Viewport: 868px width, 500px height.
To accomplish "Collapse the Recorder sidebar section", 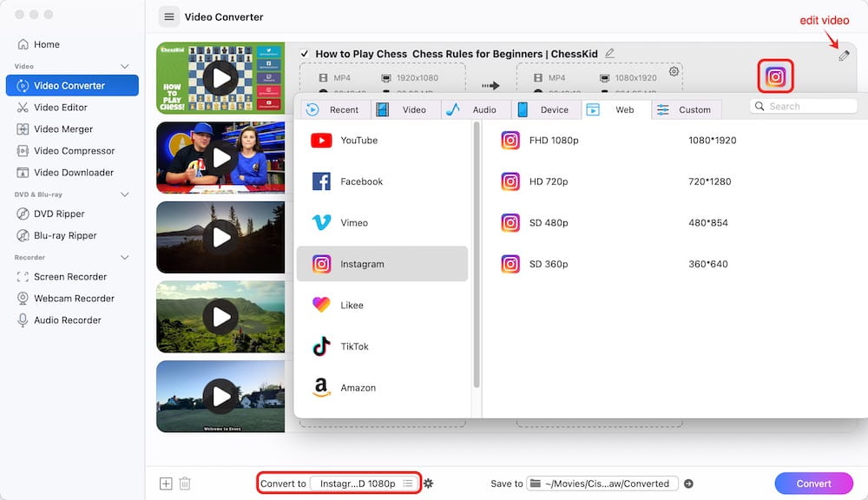I will (x=124, y=258).
